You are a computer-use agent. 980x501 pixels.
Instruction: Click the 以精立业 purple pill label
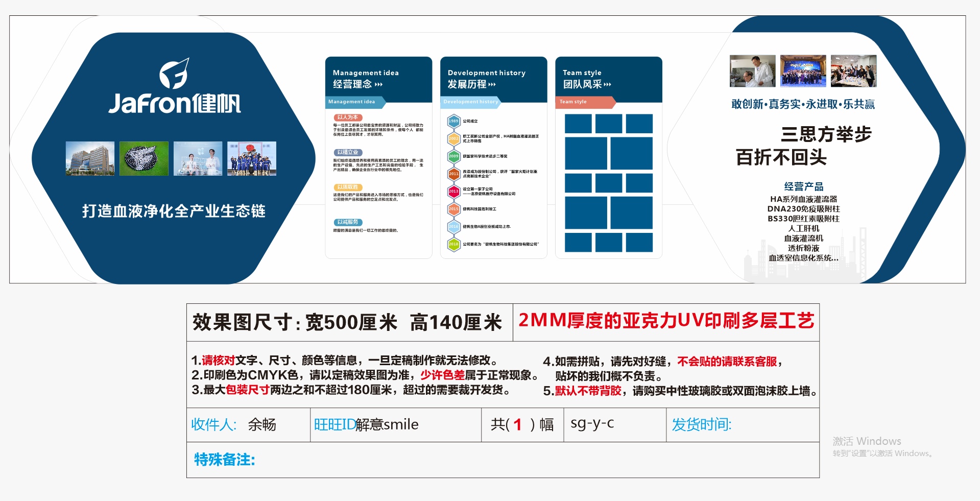347,152
